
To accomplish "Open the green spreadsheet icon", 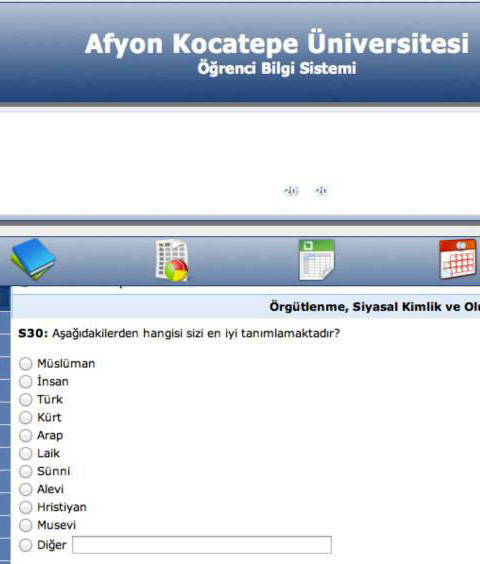I will pos(317,260).
